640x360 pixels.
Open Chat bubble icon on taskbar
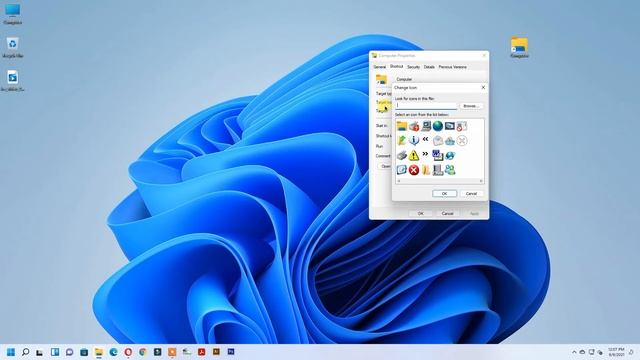(69, 352)
